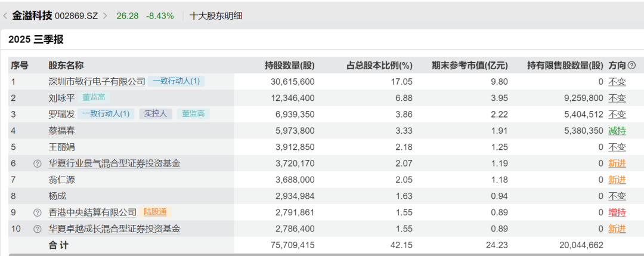Click the 实控人 tag beside 罗瑞发
644x256 pixels.
click(155, 114)
